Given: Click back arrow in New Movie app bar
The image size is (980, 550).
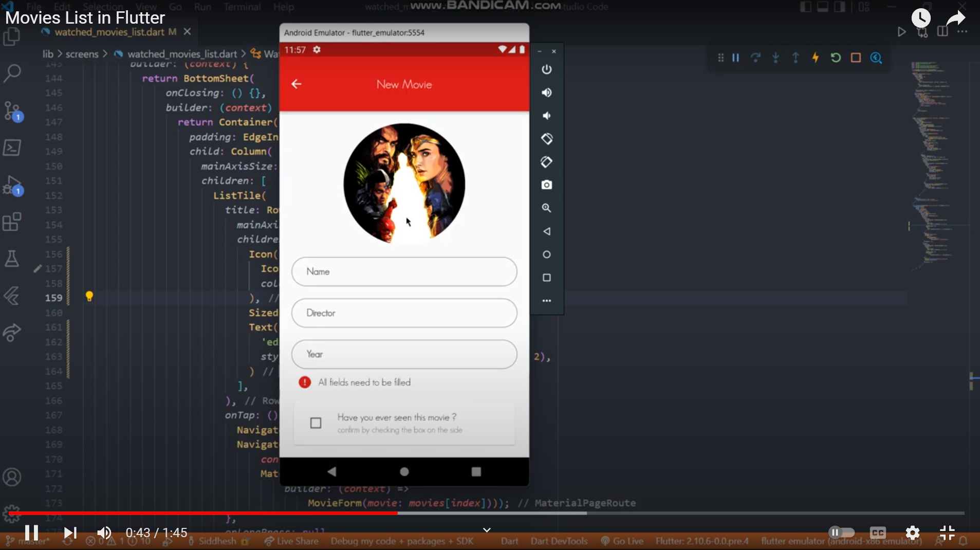Looking at the screenshot, I should pos(297,84).
